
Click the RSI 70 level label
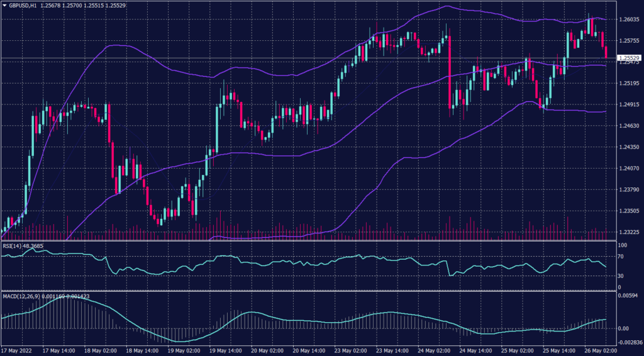click(x=620, y=257)
